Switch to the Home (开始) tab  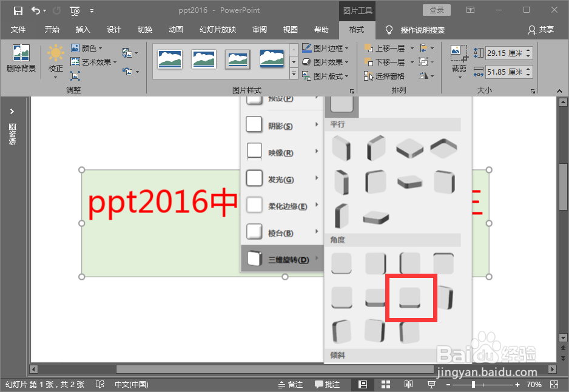(x=52, y=30)
